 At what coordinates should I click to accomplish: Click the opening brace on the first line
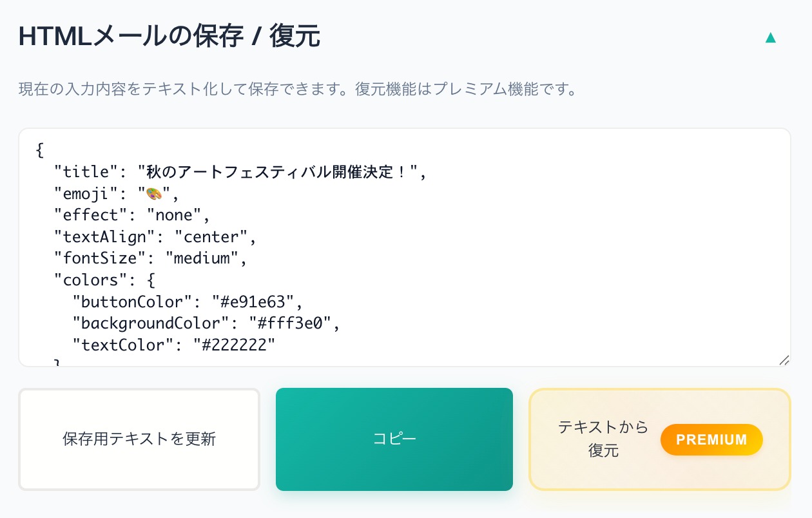pos(40,150)
